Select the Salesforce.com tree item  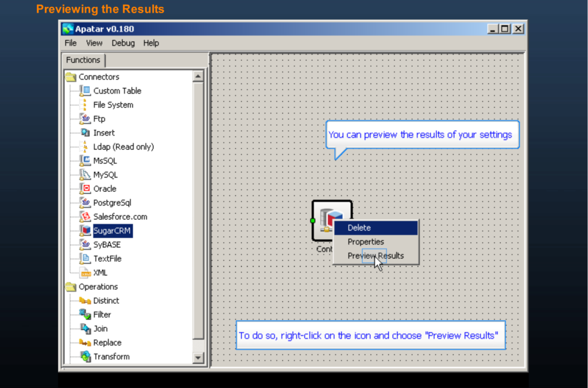(121, 217)
